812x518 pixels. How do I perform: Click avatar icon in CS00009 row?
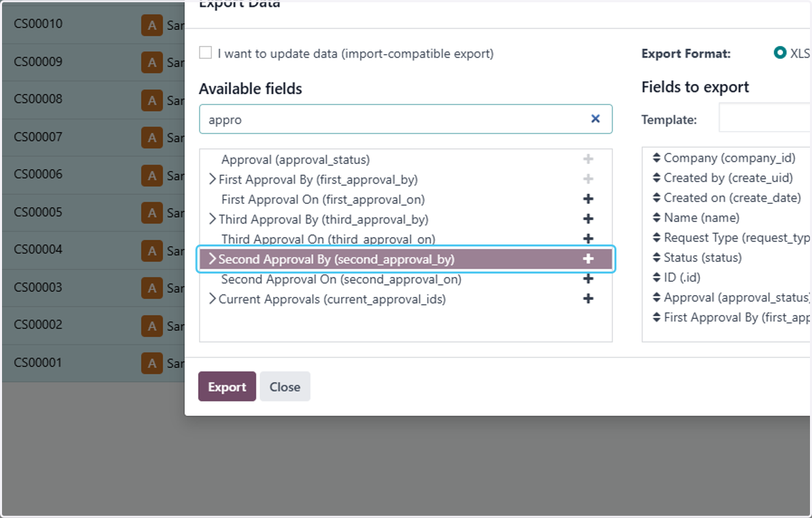[152, 62]
